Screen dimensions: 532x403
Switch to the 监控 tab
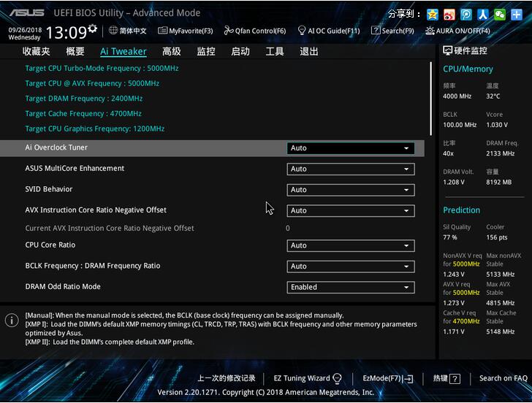(206, 52)
